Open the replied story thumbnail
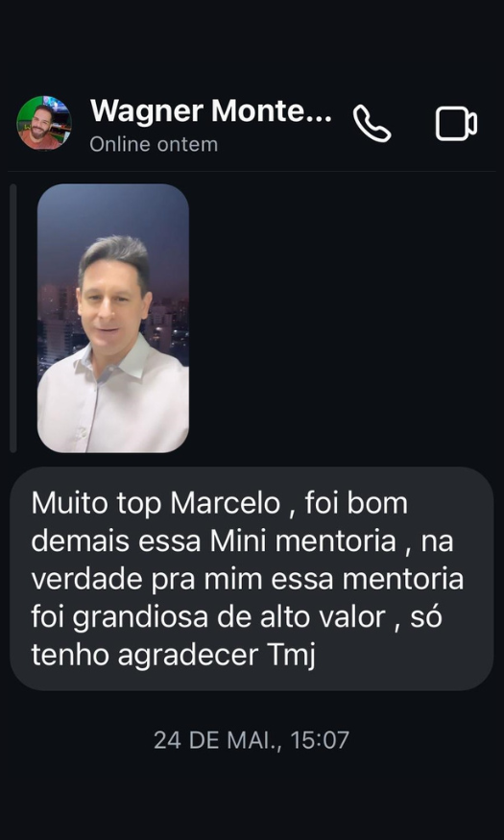The width and height of the screenshot is (504, 840). 113,318
